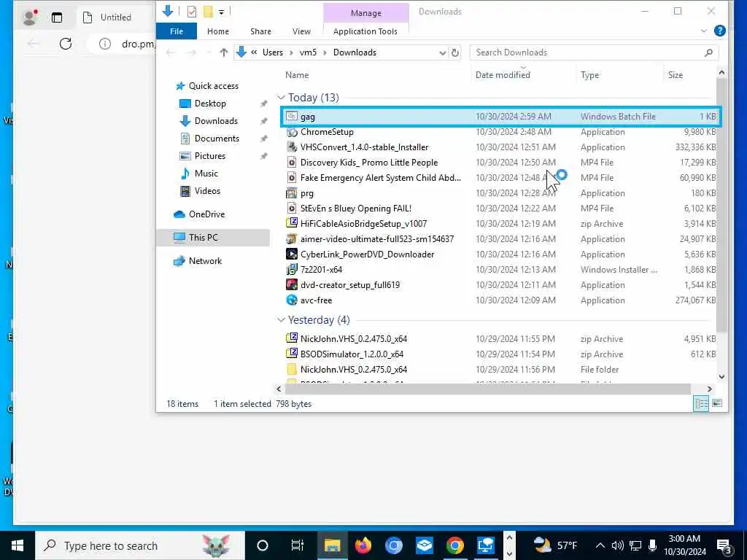Image resolution: width=747 pixels, height=560 pixels.
Task: Open Task View on the taskbar
Action: 298,545
